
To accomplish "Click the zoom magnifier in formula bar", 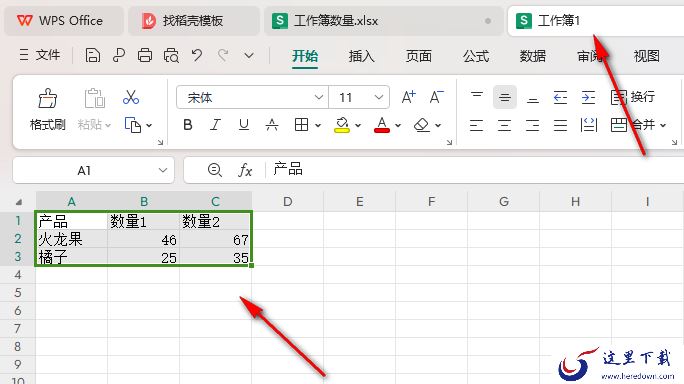I will pyautogui.click(x=215, y=170).
